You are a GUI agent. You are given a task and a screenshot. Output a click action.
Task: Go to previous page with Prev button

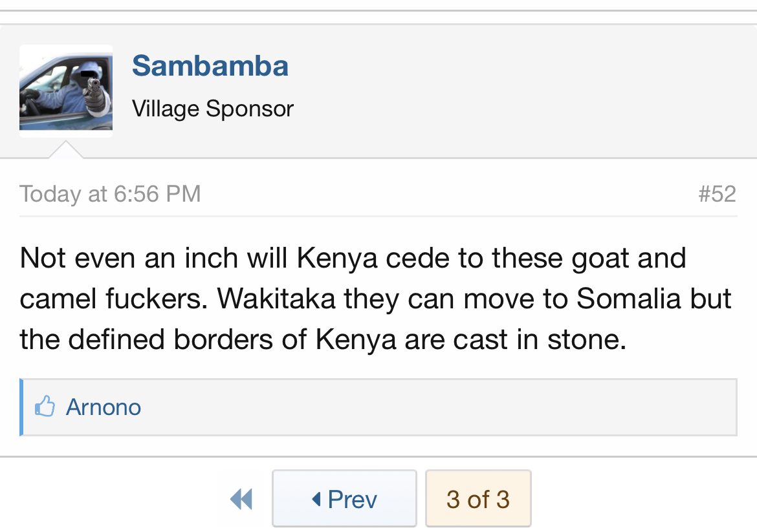point(344,499)
